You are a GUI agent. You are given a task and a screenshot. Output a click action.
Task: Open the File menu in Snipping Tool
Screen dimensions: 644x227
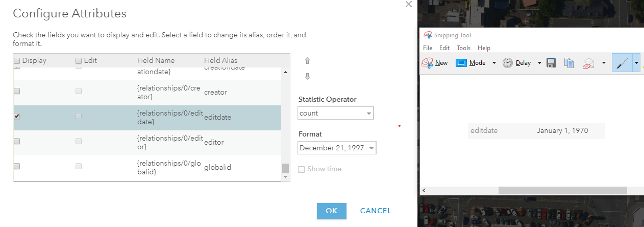click(x=428, y=48)
